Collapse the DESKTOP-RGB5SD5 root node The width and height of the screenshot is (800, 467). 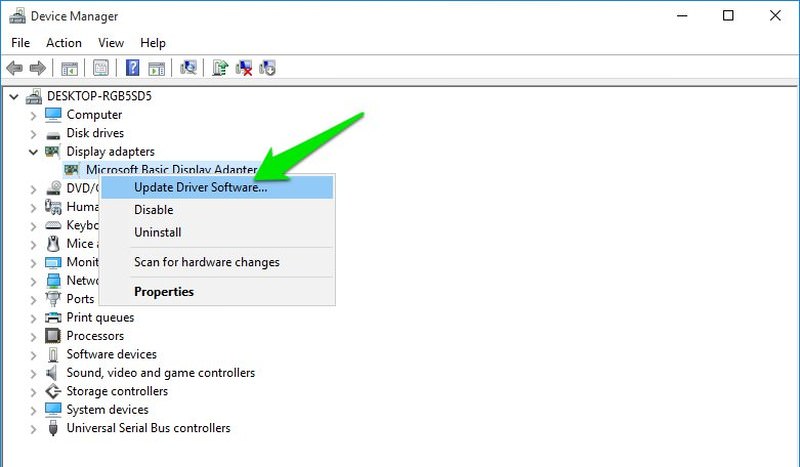(x=14, y=96)
